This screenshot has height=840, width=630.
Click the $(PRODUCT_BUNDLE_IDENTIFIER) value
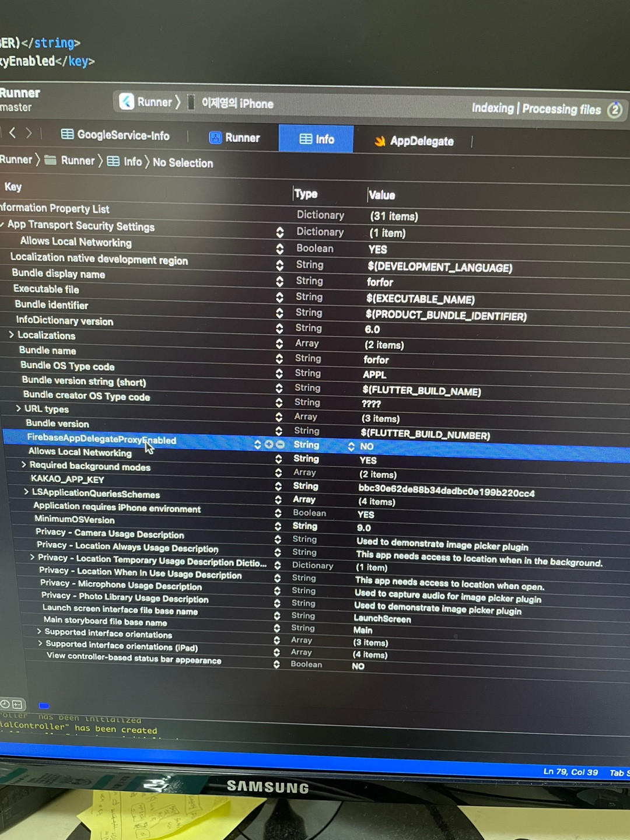click(446, 316)
